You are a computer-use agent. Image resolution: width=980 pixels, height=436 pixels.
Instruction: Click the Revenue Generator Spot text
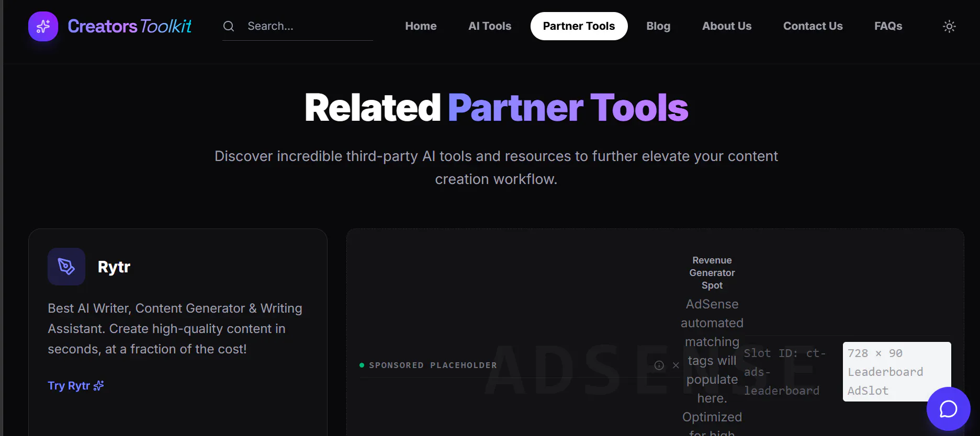(712, 273)
